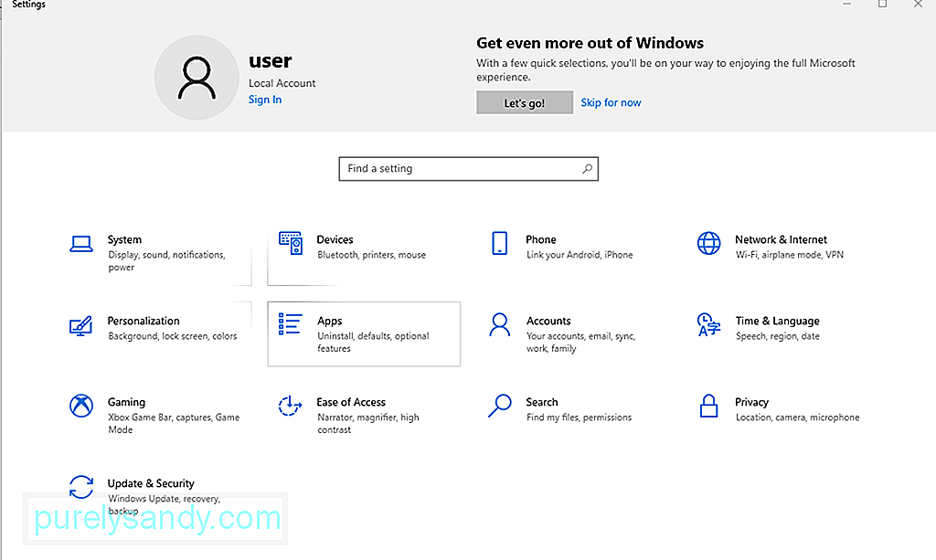Minimize the Settings window
Image resolution: width=936 pixels, height=560 pixels.
(x=846, y=5)
